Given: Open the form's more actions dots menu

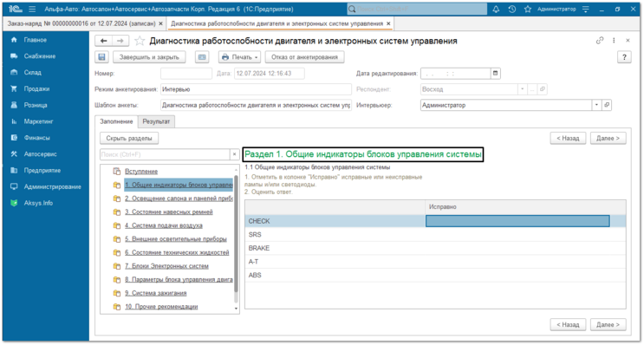Looking at the screenshot, I should [614, 40].
